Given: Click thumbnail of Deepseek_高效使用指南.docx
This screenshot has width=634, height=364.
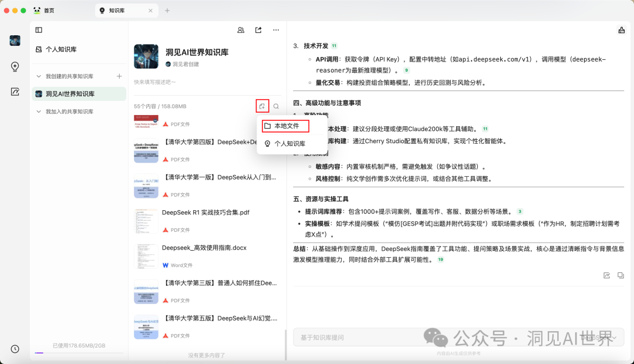Looking at the screenshot, I should [x=146, y=257].
